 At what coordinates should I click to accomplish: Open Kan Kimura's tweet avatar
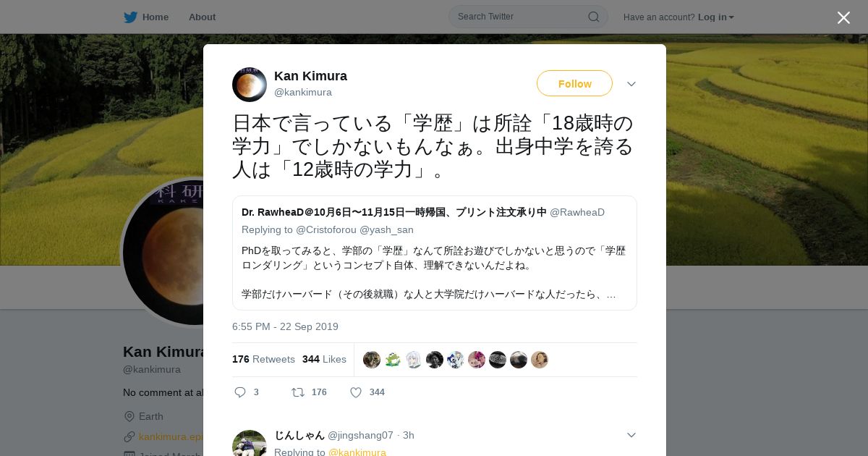(x=250, y=85)
